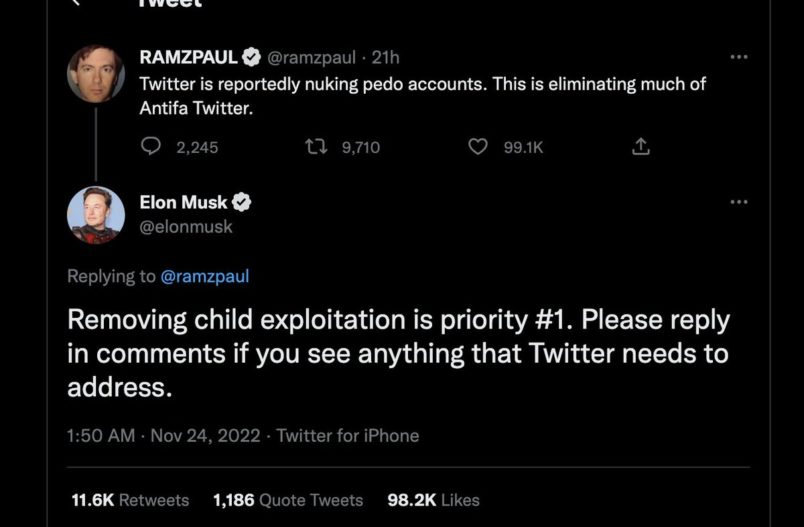The height and width of the screenshot is (527, 804).
Task: Click the Elon Musk display name
Action: pos(183,202)
